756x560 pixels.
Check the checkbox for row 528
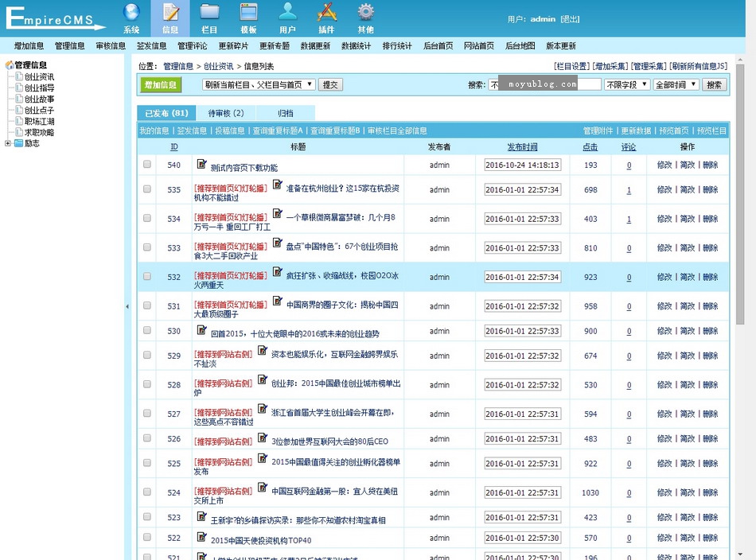[x=147, y=384]
